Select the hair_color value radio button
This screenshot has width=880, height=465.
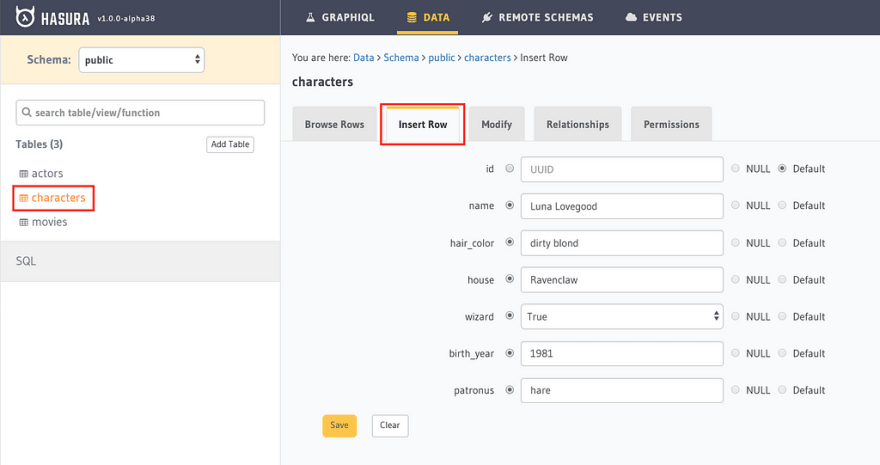tap(510, 242)
